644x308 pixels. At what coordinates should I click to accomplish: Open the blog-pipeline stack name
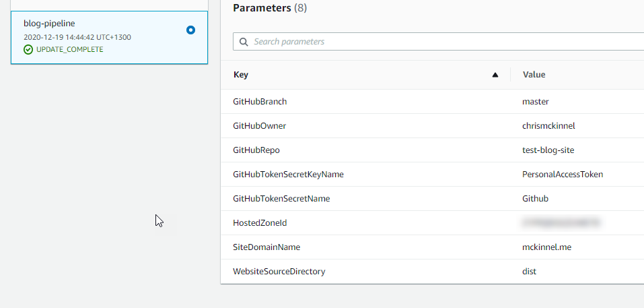pos(49,24)
